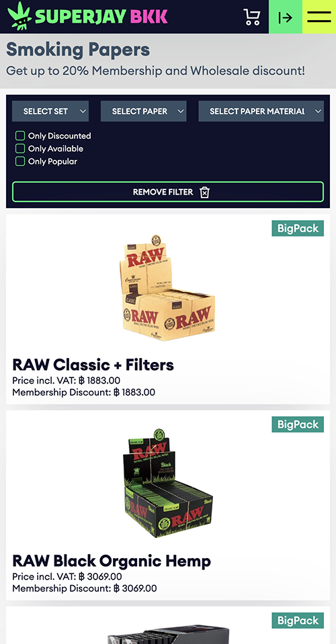Click the BigPack badge on the third product
336x644 pixels.
[x=298, y=620]
